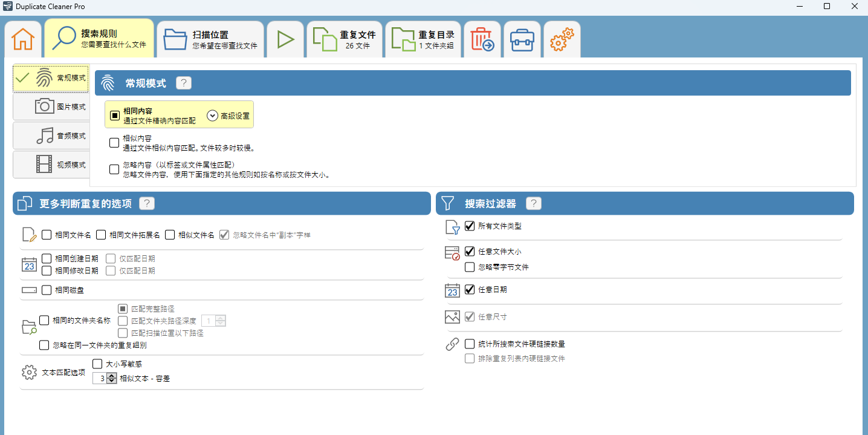Increase the 相似文本 tolerance value
The image size is (868, 435).
click(x=112, y=375)
